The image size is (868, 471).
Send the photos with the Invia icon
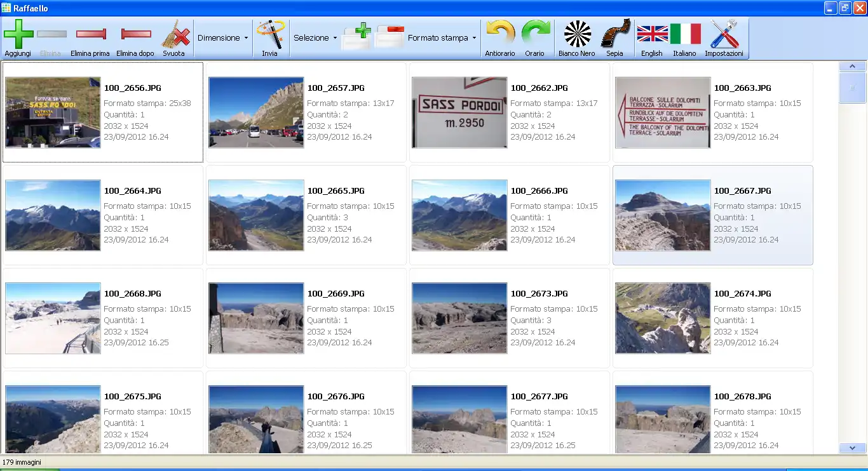(270, 34)
